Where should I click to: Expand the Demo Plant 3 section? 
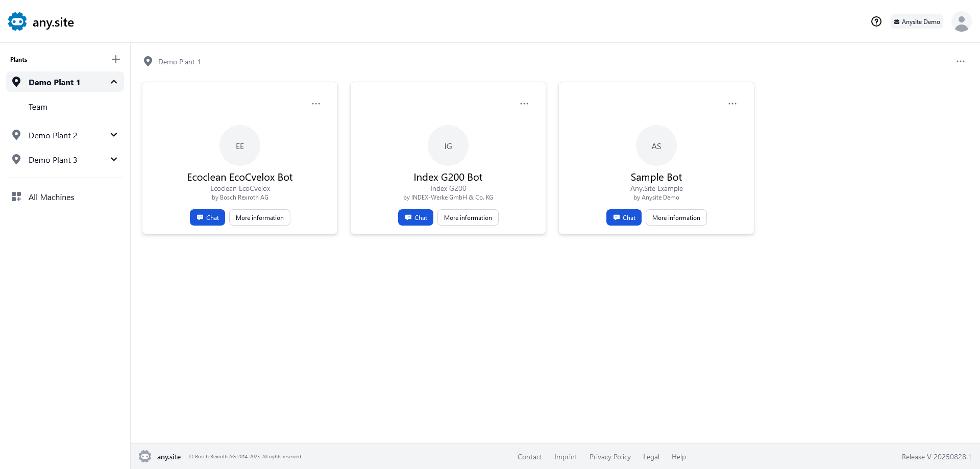[114, 160]
